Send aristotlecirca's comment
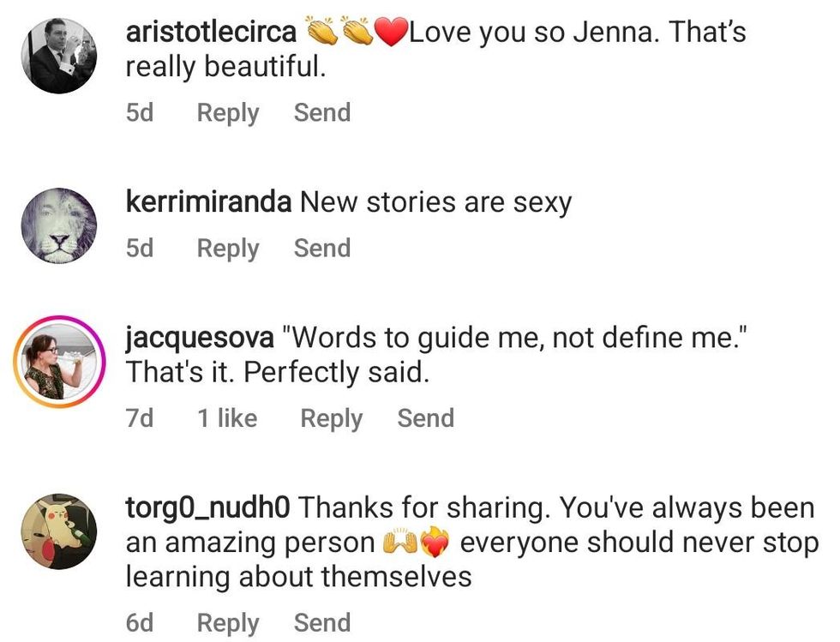This screenshot has height=642, width=840. 322,112
